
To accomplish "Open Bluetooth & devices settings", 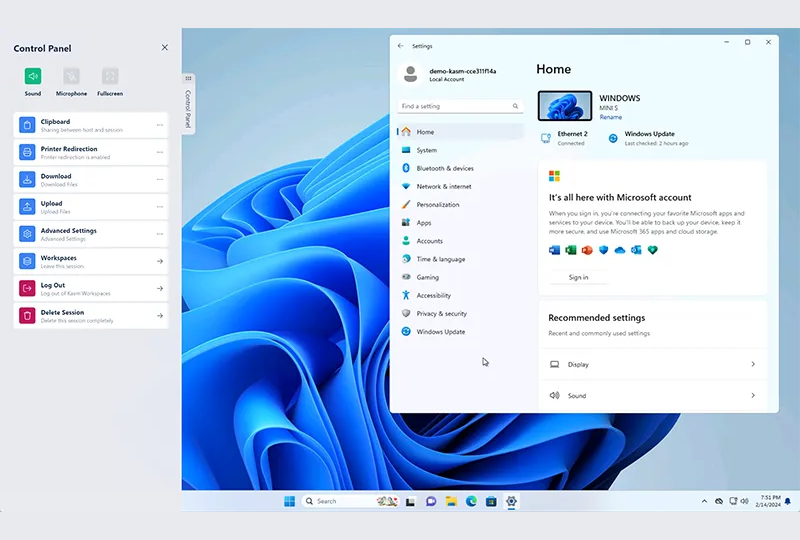I will pyautogui.click(x=460, y=168).
